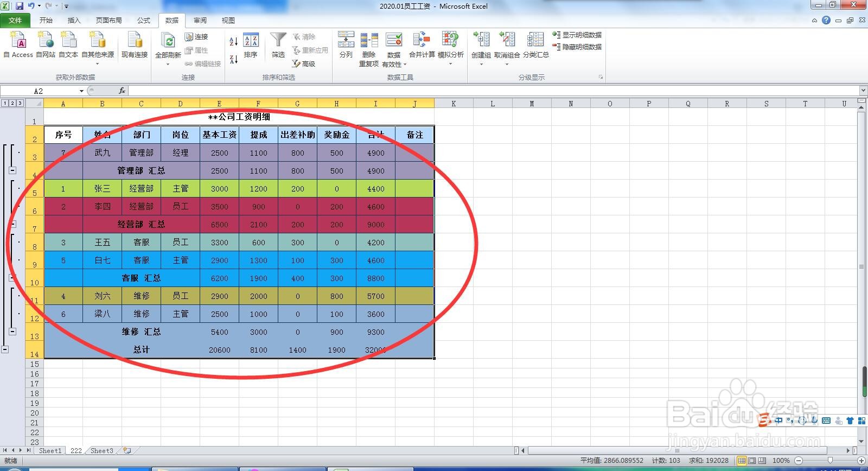
Task: Open the 排序 sort dialog
Action: (251, 46)
